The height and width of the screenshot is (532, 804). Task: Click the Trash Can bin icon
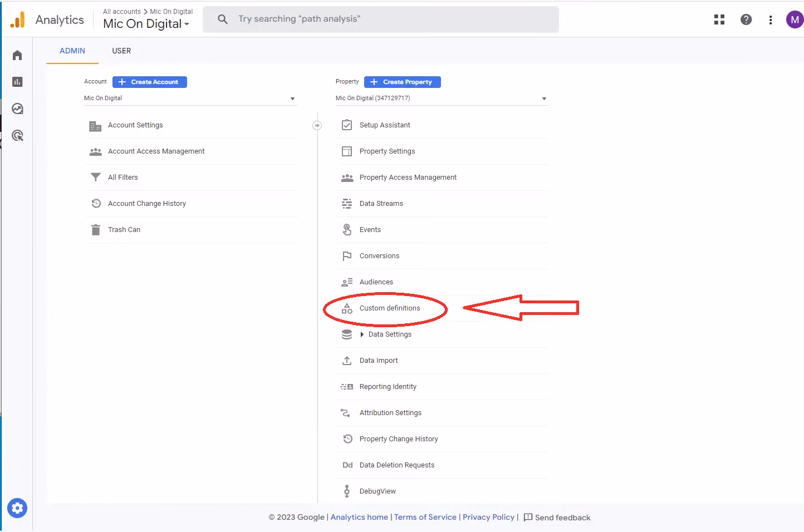(96, 230)
